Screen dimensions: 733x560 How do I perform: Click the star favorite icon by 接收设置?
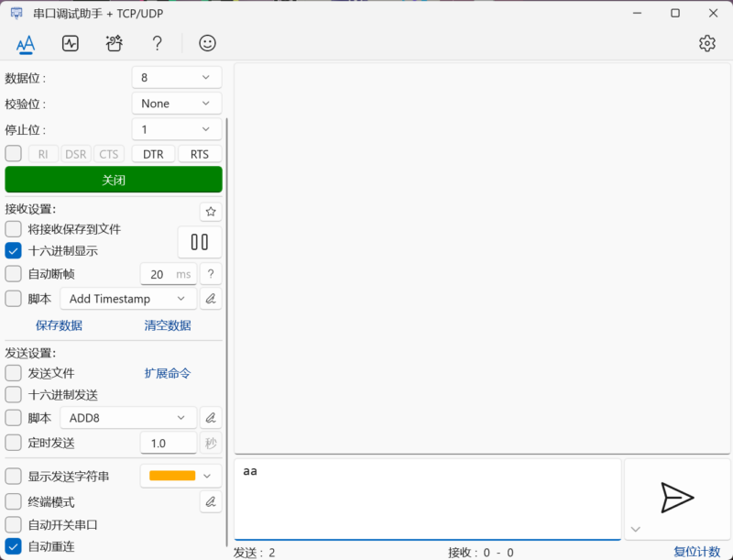point(211,212)
